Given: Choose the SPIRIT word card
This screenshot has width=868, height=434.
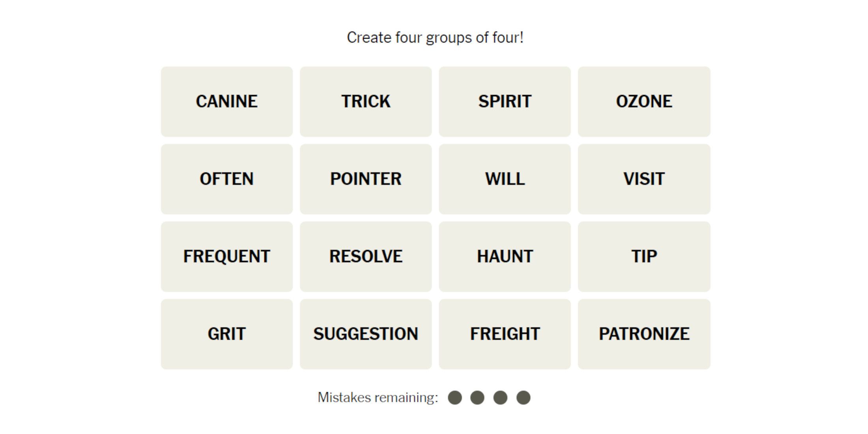Looking at the screenshot, I should point(505,101).
